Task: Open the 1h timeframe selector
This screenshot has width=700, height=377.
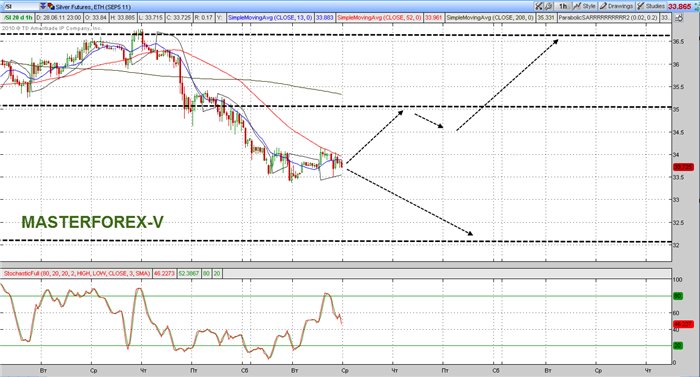Action: tap(563, 6)
